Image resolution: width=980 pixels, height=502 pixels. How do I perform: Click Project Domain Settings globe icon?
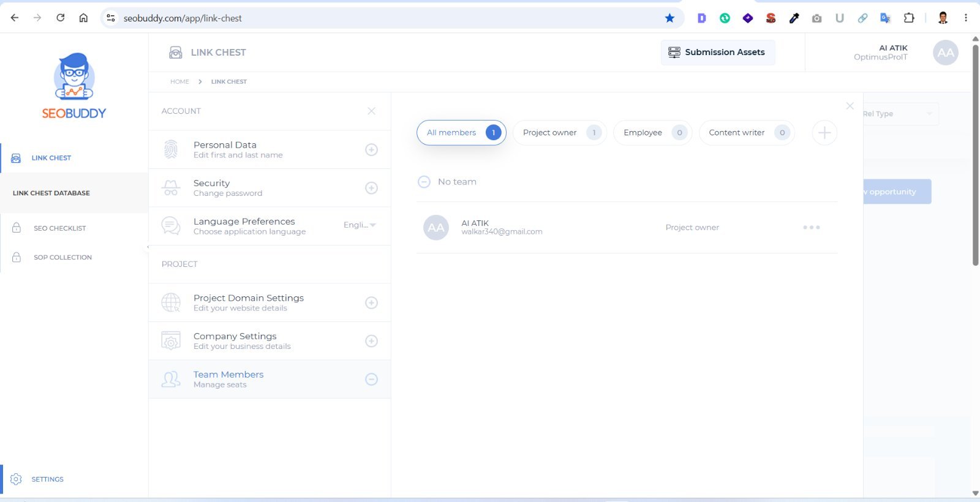point(171,302)
